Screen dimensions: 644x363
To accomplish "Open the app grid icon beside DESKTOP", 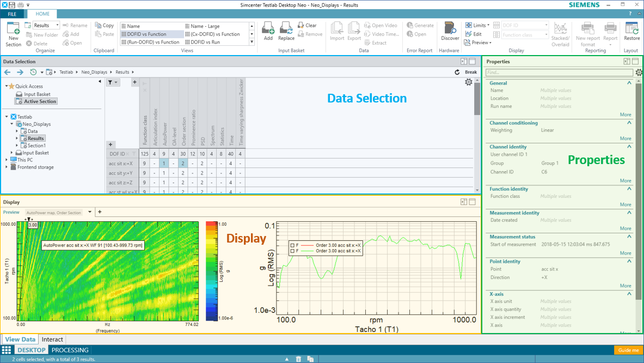I will click(x=6, y=350).
